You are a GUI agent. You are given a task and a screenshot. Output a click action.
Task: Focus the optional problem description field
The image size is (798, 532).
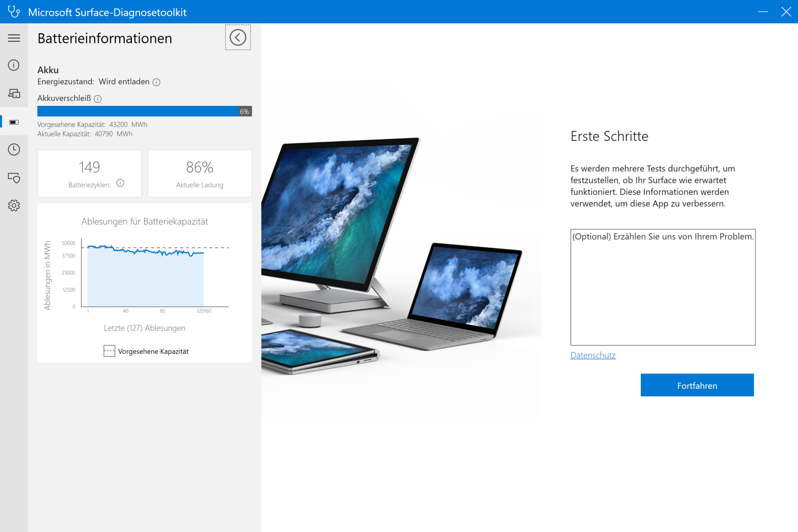[663, 287]
